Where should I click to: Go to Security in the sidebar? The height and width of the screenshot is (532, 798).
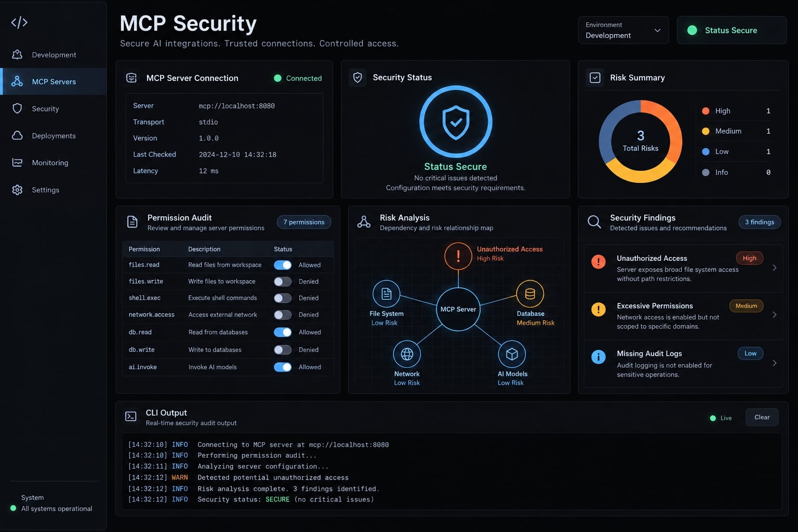pos(53,109)
